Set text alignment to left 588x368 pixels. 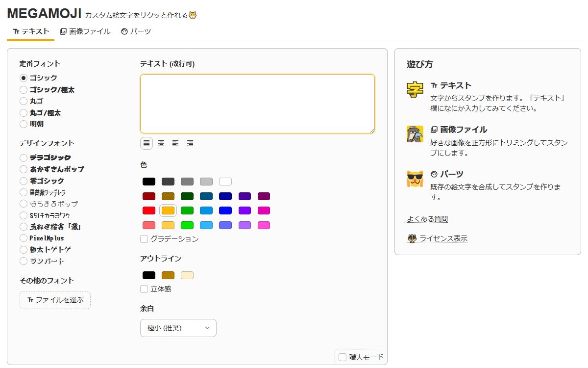point(175,143)
